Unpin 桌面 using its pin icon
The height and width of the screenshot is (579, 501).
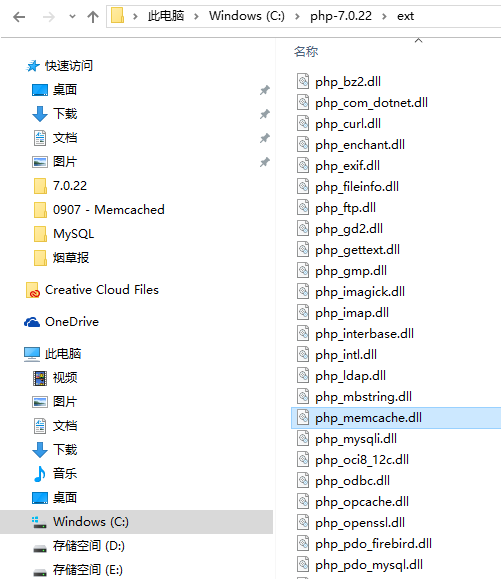point(264,90)
